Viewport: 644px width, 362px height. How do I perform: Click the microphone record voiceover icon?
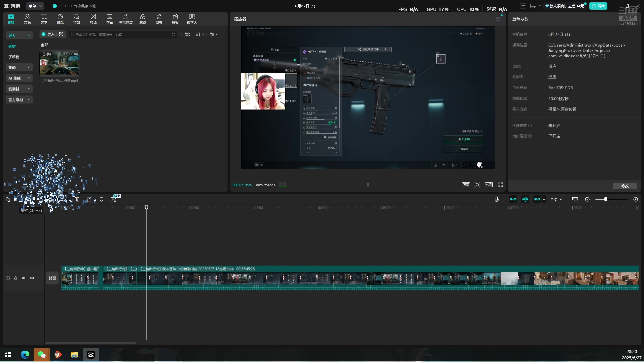tap(497, 199)
